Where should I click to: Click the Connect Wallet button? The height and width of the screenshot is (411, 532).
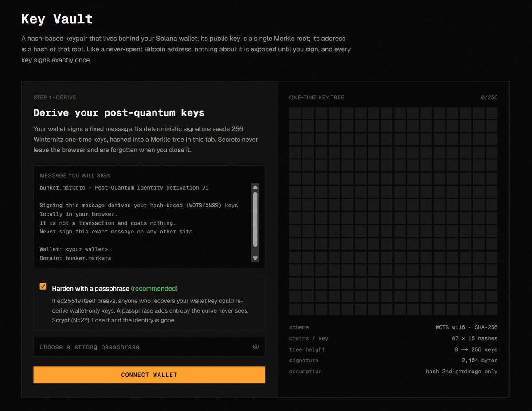click(149, 375)
